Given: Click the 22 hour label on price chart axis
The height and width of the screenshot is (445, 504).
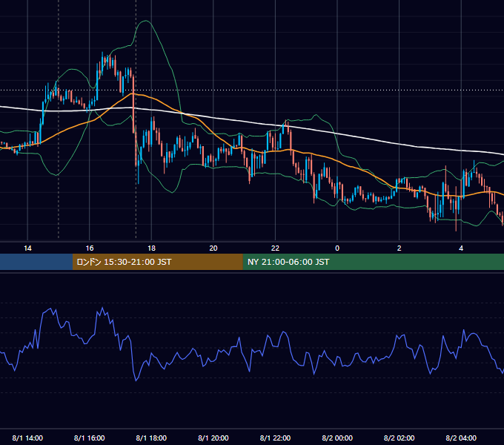Looking at the screenshot, I should [275, 248].
